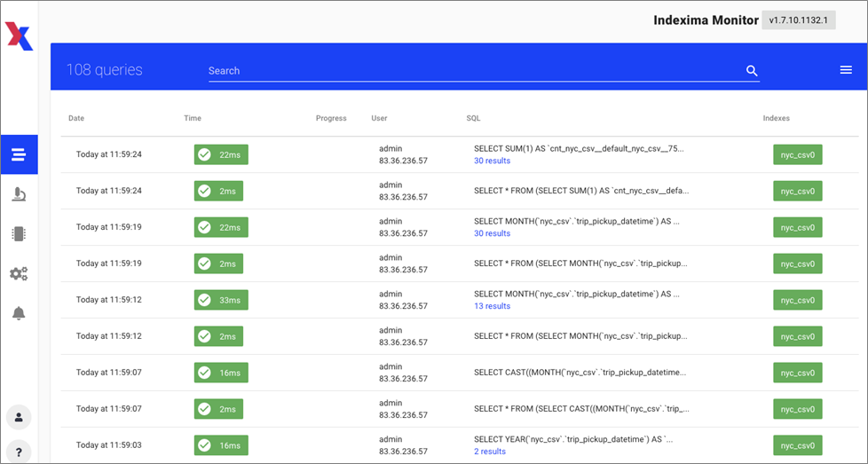Image resolution: width=868 pixels, height=464 pixels.
Task: Open the queries list sidebar icon
Action: (x=19, y=154)
